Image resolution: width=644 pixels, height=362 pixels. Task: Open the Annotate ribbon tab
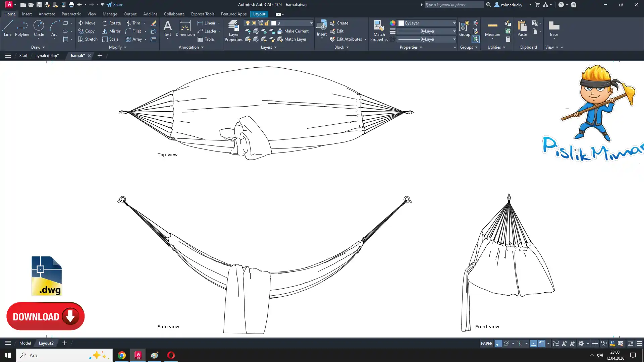pos(47,14)
